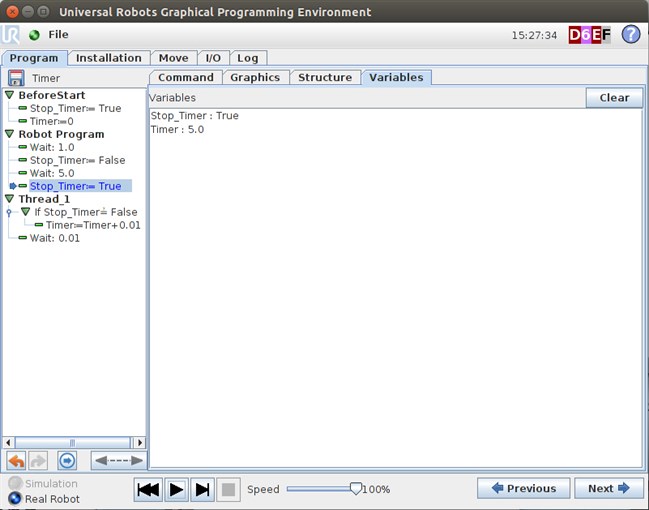Collapse the Robot Program tree node
The image size is (649, 510).
point(10,134)
